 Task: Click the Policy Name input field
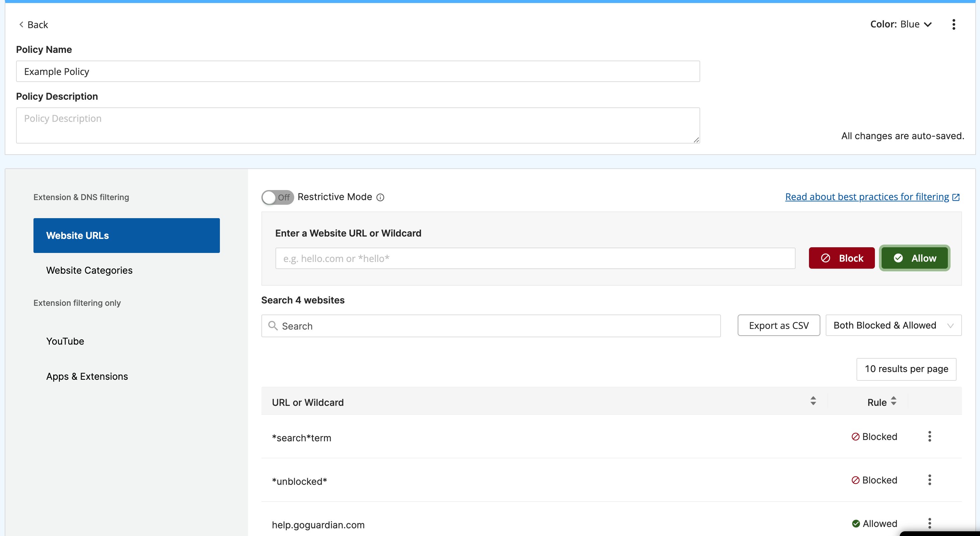(357, 71)
